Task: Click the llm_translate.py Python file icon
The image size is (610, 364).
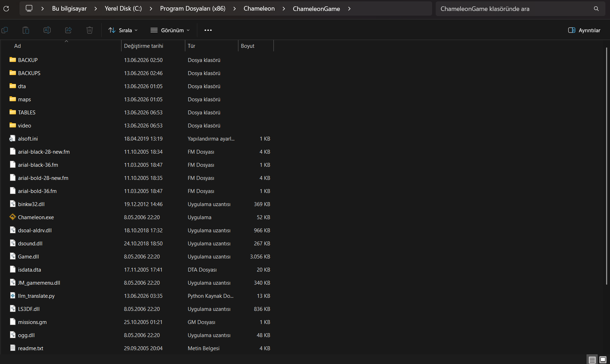Action: pos(13,296)
